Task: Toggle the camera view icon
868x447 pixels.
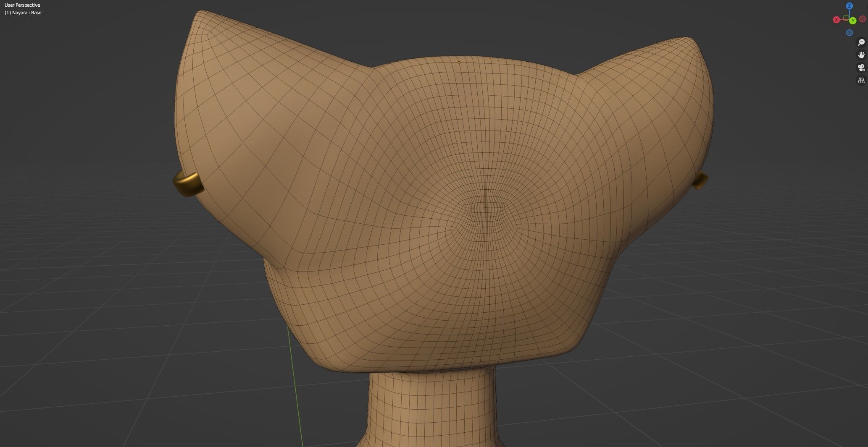Action: pyautogui.click(x=861, y=68)
